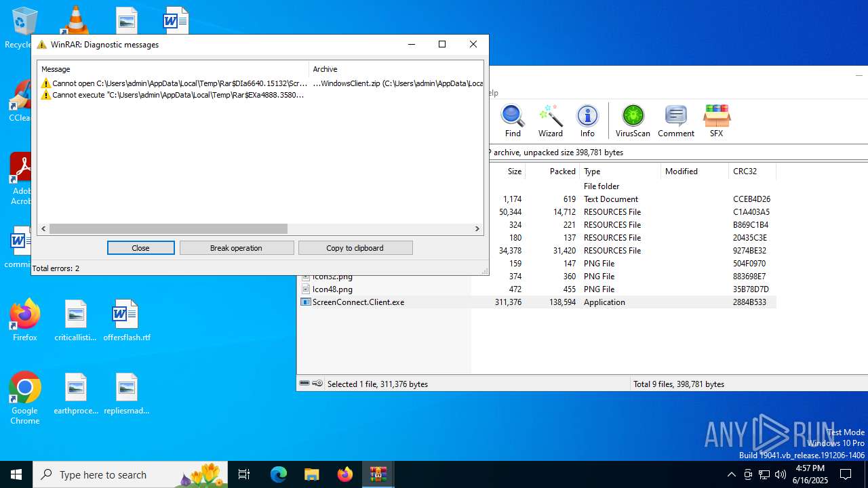868x488 pixels.
Task: Click CRC32 value CCEB4D26
Action: (x=751, y=199)
